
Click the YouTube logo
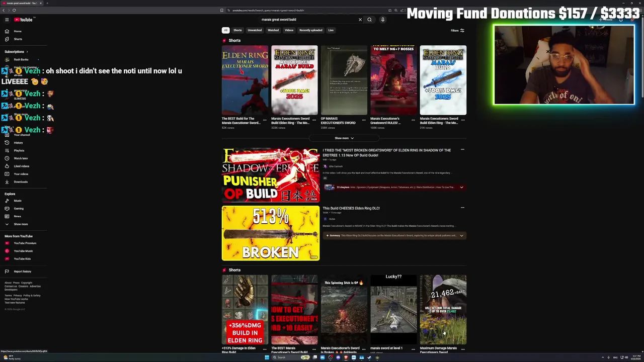click(23, 20)
